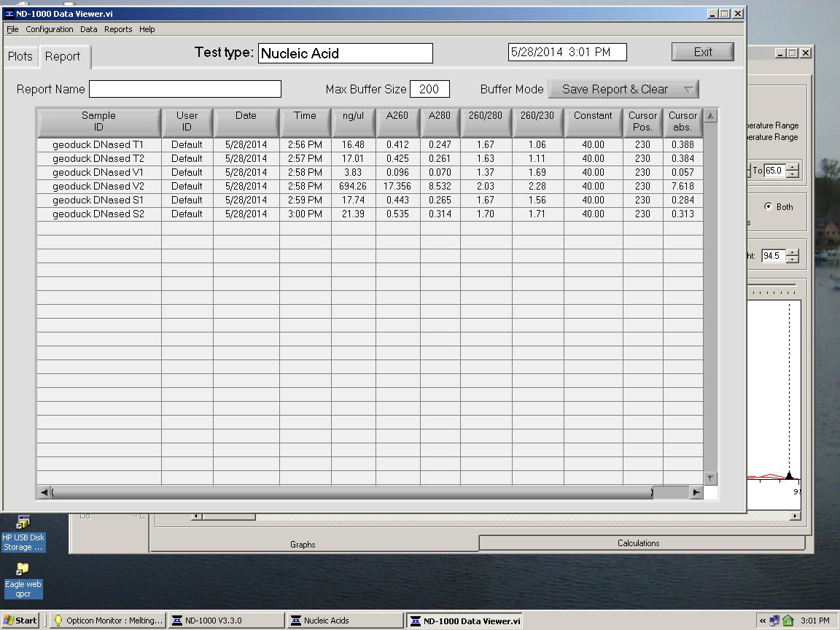Viewport: 840px width, 630px height.
Task: Click the system tray show hidden icons chevron
Action: tap(763, 621)
